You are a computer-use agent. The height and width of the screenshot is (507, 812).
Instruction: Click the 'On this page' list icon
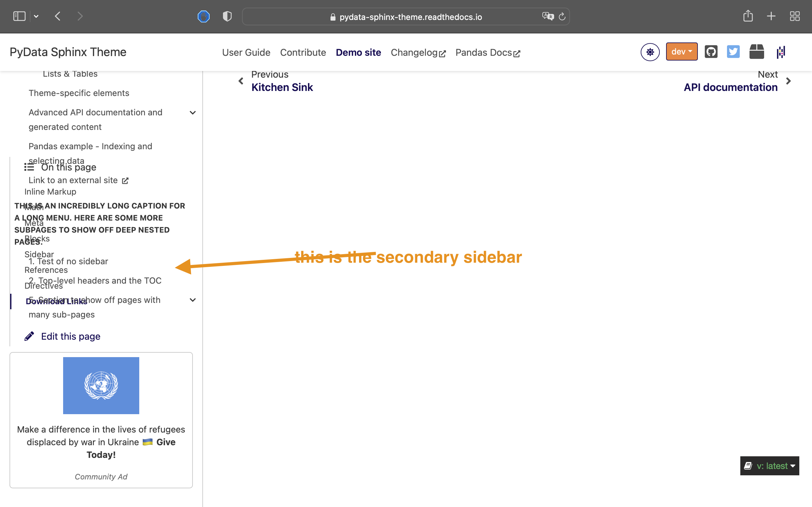pyautogui.click(x=28, y=167)
